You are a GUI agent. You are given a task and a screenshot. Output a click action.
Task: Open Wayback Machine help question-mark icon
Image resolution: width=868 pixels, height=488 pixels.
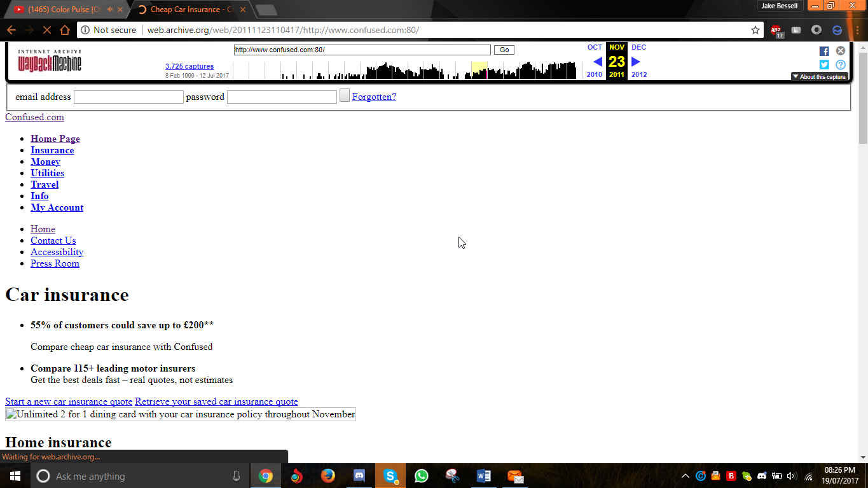point(841,64)
